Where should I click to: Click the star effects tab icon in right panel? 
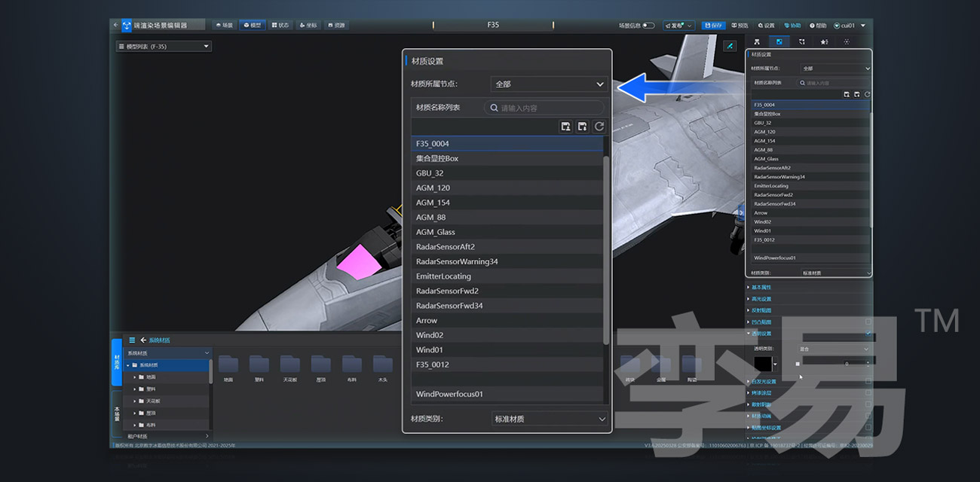pos(824,42)
